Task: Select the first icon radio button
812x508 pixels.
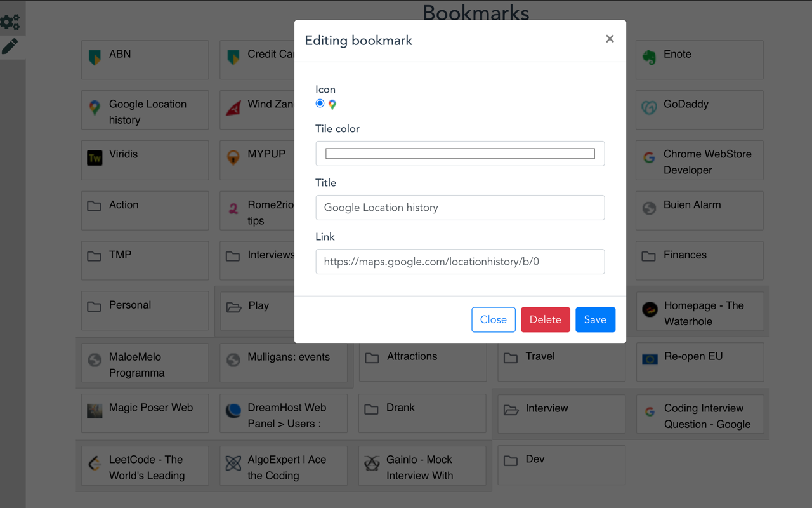Action: pos(320,103)
